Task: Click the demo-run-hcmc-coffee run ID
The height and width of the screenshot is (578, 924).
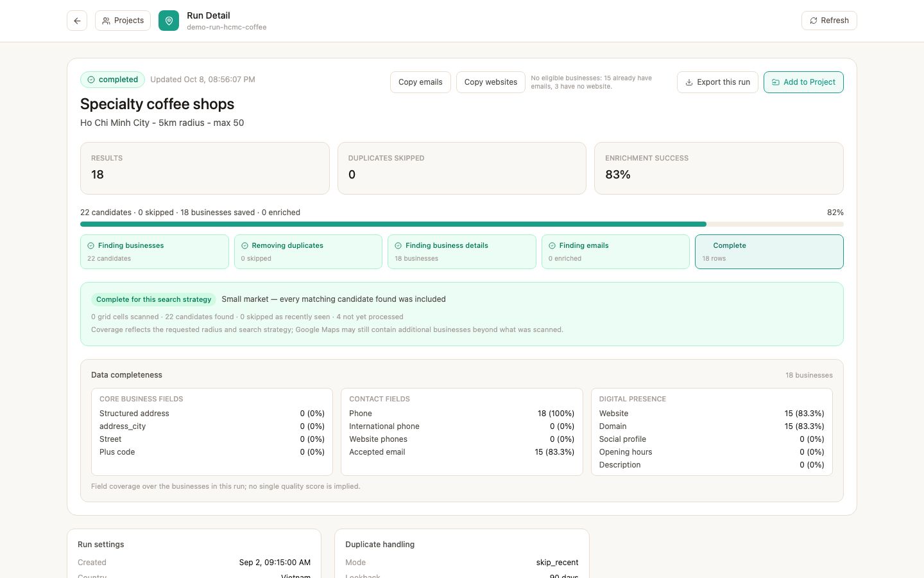Action: point(227,28)
